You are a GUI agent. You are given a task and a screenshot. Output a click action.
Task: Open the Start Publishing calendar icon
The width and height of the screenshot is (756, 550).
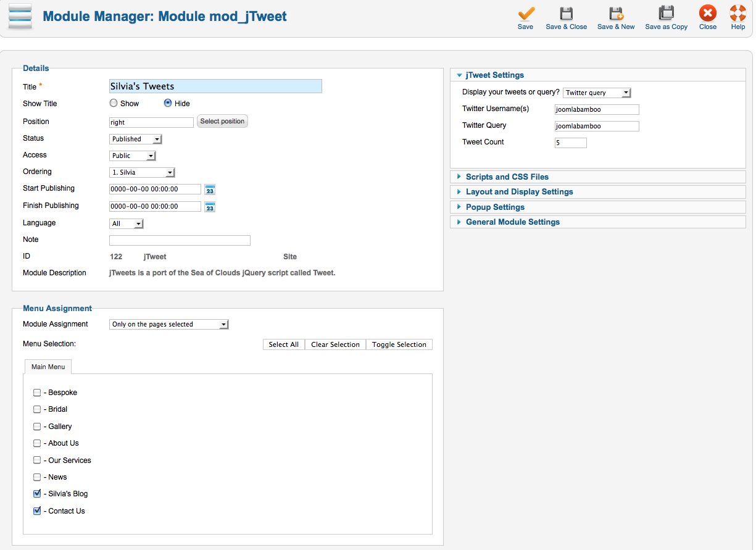[x=210, y=190]
